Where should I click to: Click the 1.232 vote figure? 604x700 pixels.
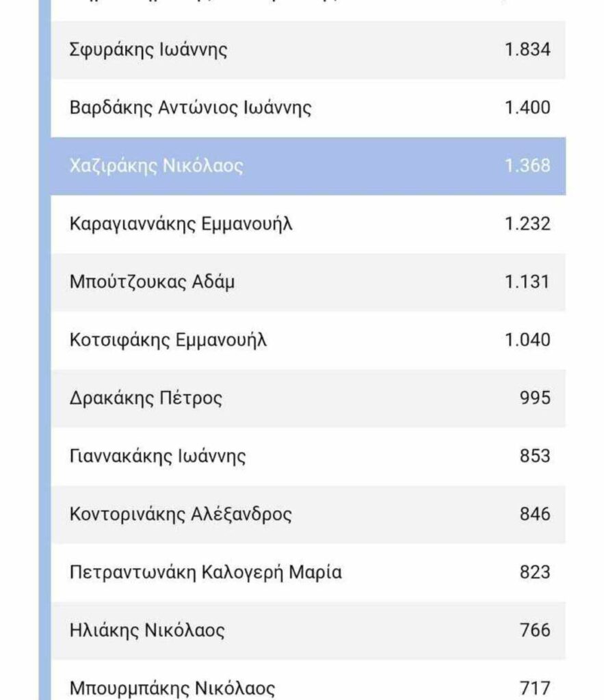pos(527,224)
